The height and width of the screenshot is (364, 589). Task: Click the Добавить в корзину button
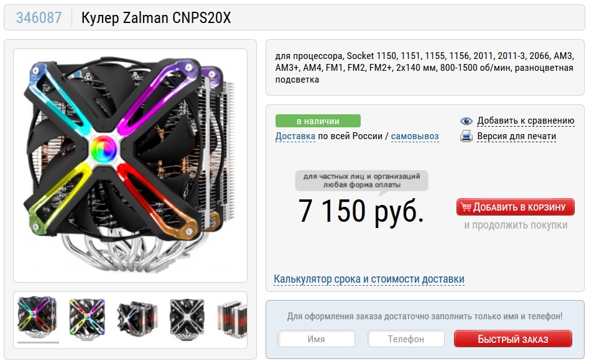pos(516,207)
